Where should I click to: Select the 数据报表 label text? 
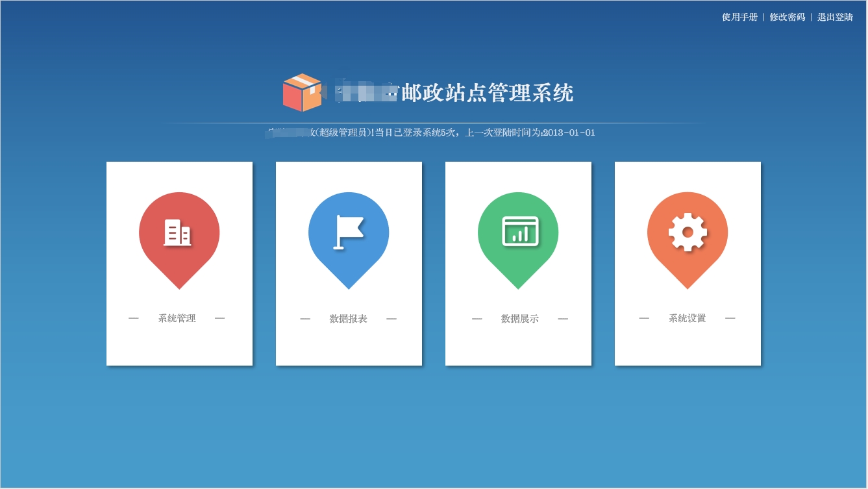(x=348, y=319)
